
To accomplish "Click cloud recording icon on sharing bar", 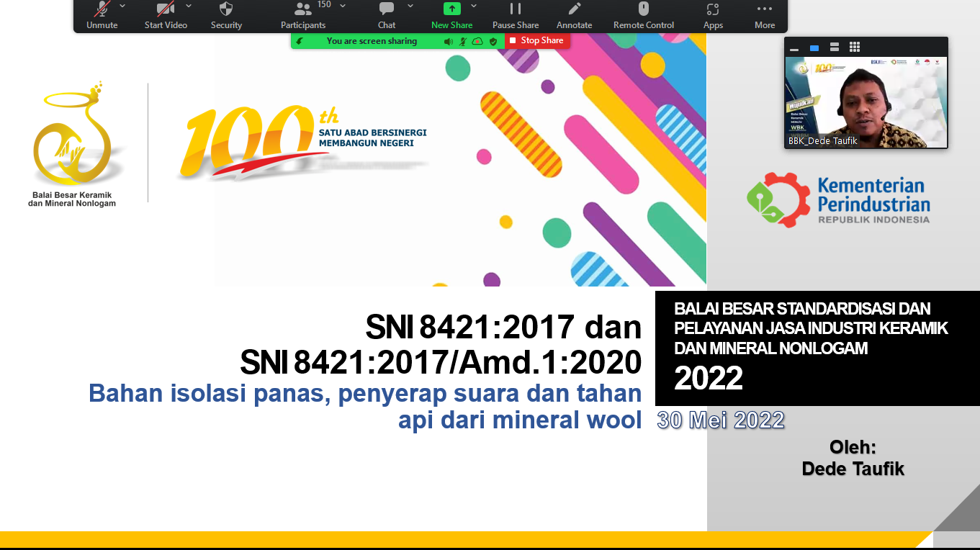I will (x=477, y=42).
